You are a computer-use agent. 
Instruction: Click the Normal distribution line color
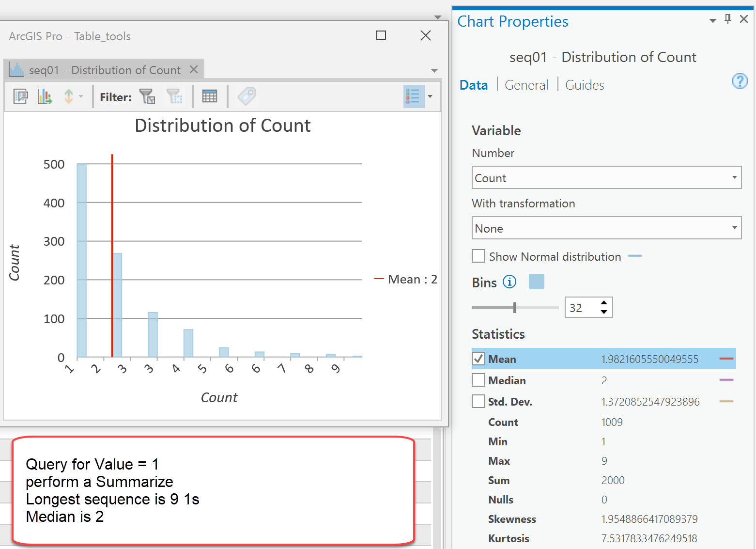(635, 256)
